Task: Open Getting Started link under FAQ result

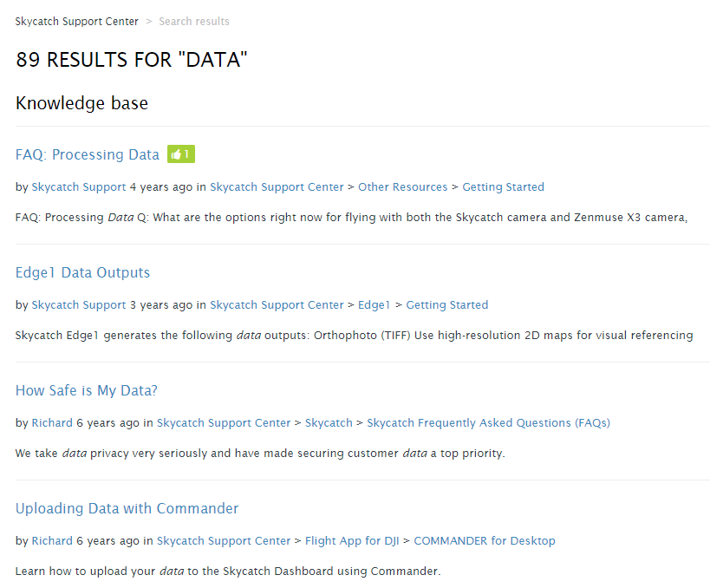Action: coord(503,187)
